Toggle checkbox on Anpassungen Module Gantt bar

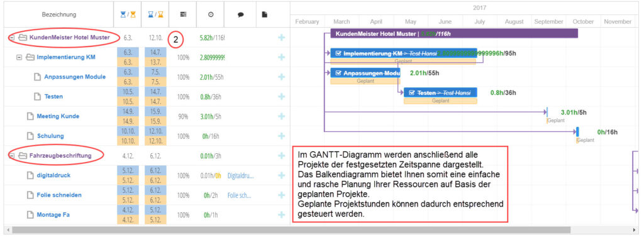tap(338, 73)
